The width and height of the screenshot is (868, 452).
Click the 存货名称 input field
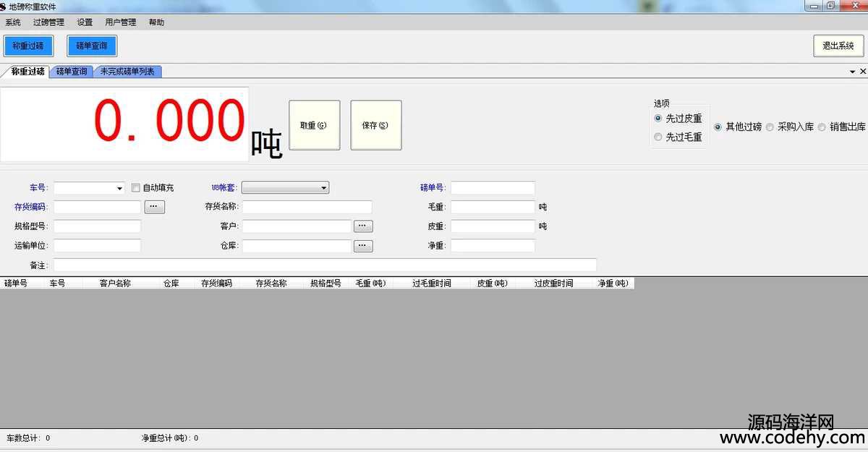click(307, 207)
